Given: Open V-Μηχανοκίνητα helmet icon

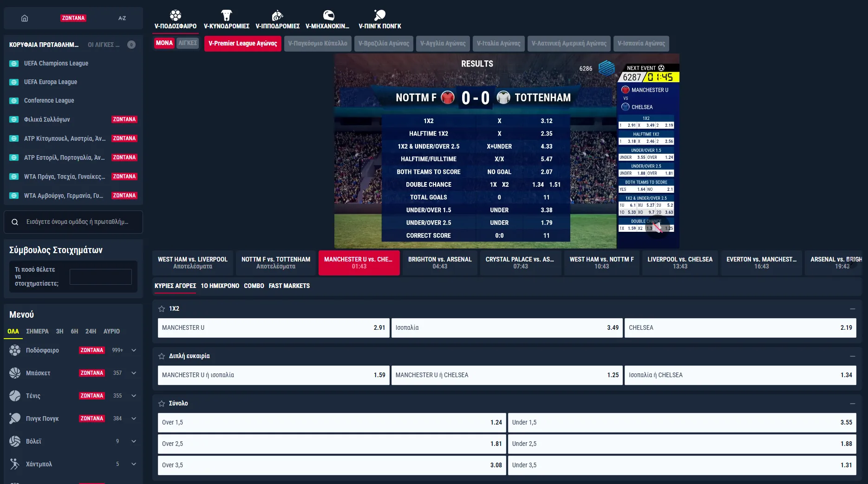Looking at the screenshot, I should [328, 15].
